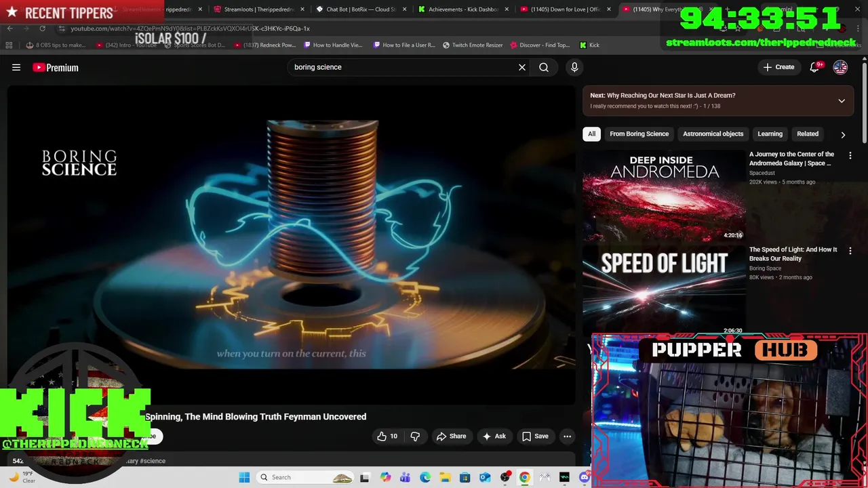Screen dimensions: 868x488
Task: Open the Windows Start menu
Action: tap(244, 477)
